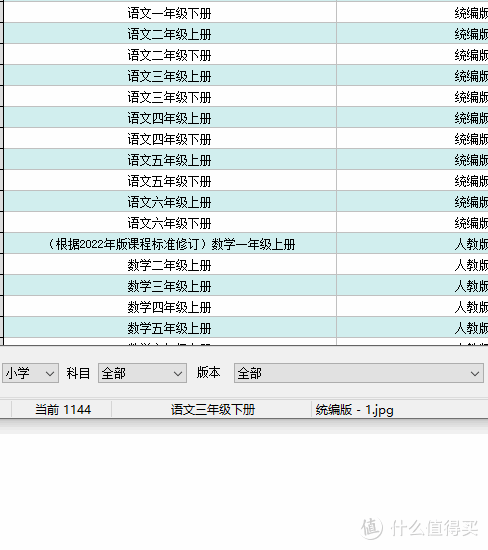
Task: Click 人教版 cell in 数学五年级上册 row
Action: [x=413, y=328]
